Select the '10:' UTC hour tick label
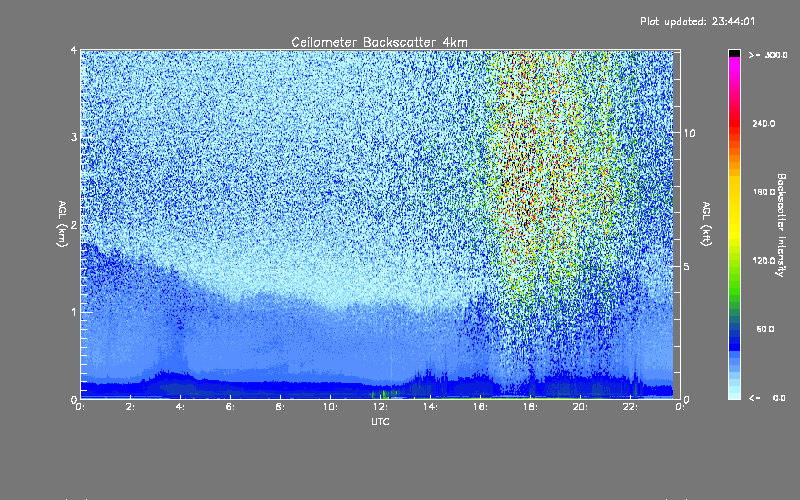This screenshot has height=500, width=800. [330, 407]
